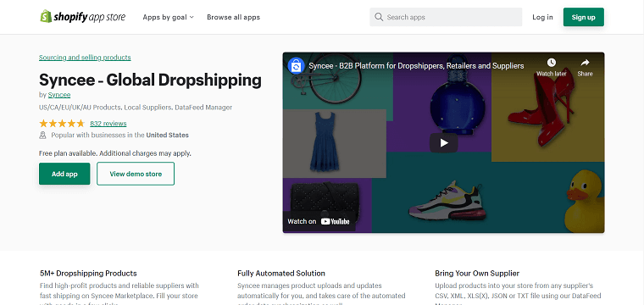The width and height of the screenshot is (644, 305).
Task: Click the Add app button
Action: pyautogui.click(x=64, y=174)
